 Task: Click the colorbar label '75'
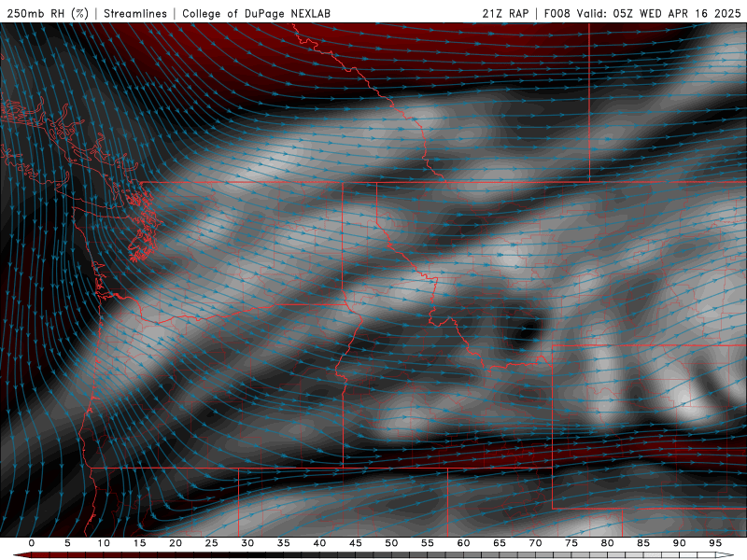tap(571, 543)
